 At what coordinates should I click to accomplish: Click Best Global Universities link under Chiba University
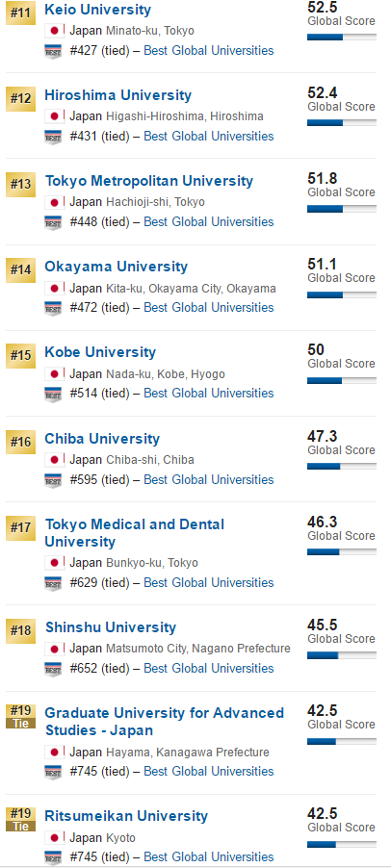tap(208, 479)
